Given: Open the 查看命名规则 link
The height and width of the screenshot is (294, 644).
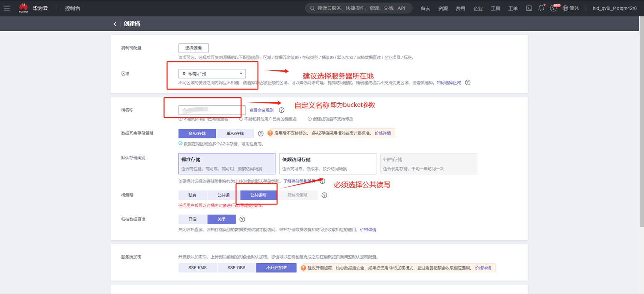Looking at the screenshot, I should [261, 110].
